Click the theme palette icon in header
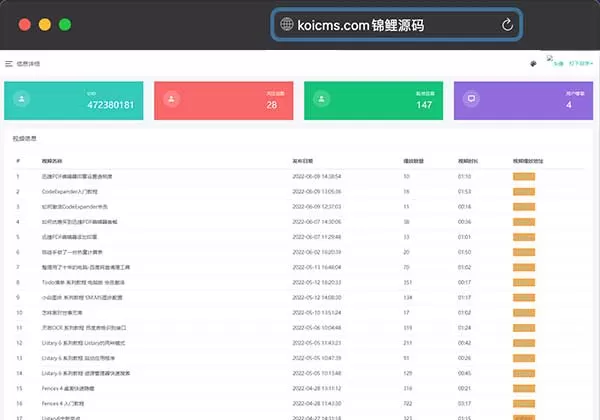600x420 pixels. pyautogui.click(x=533, y=63)
